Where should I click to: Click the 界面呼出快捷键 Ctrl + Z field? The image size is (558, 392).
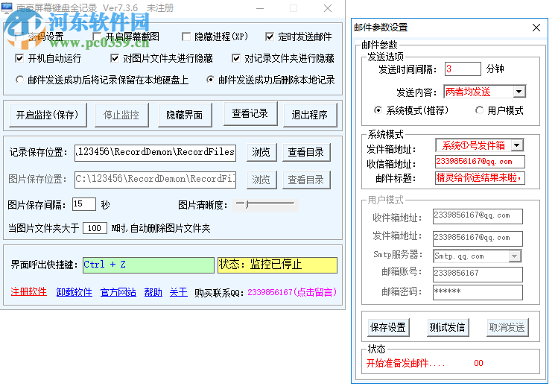pos(148,265)
